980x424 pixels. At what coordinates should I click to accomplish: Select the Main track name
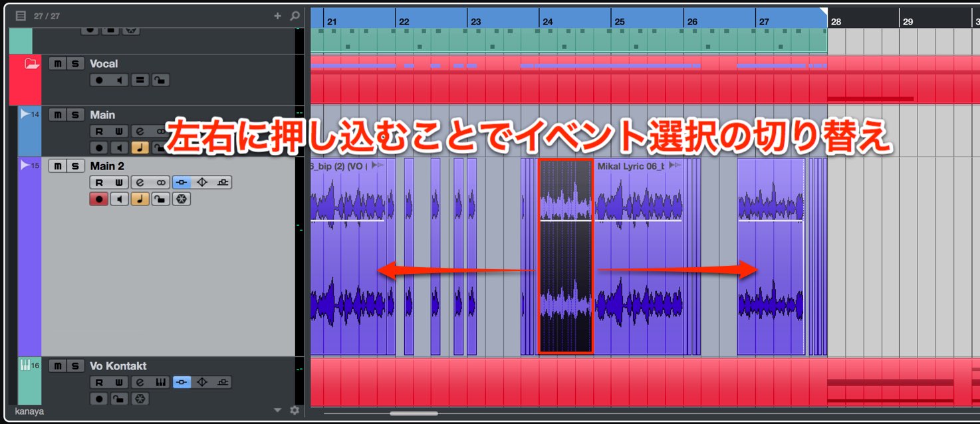click(x=102, y=115)
